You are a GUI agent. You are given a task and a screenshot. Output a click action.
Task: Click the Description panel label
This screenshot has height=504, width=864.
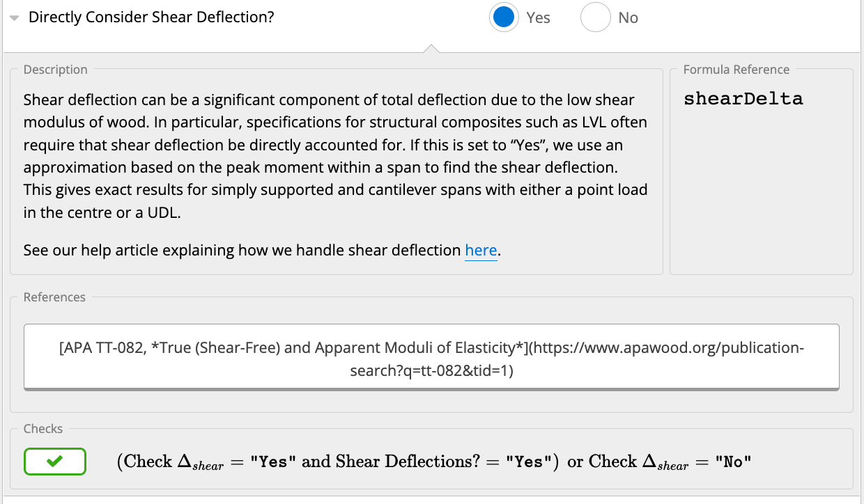click(56, 70)
